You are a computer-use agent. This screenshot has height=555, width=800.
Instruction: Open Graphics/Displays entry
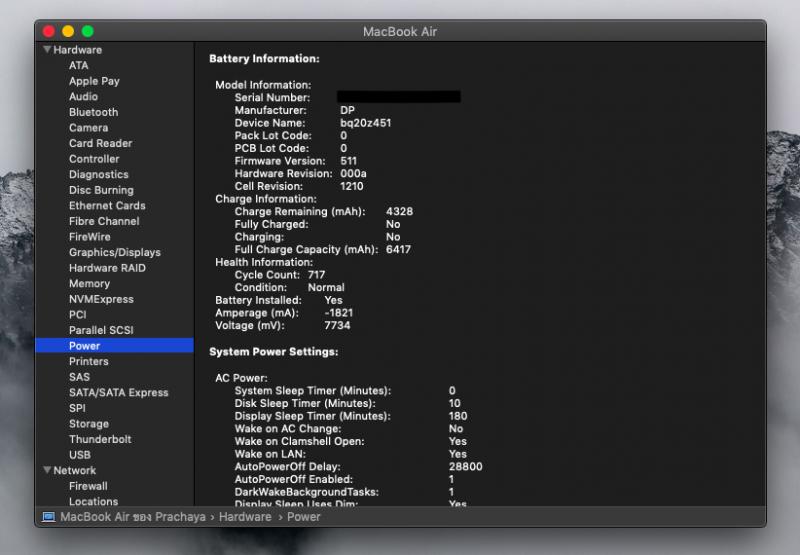(115, 253)
